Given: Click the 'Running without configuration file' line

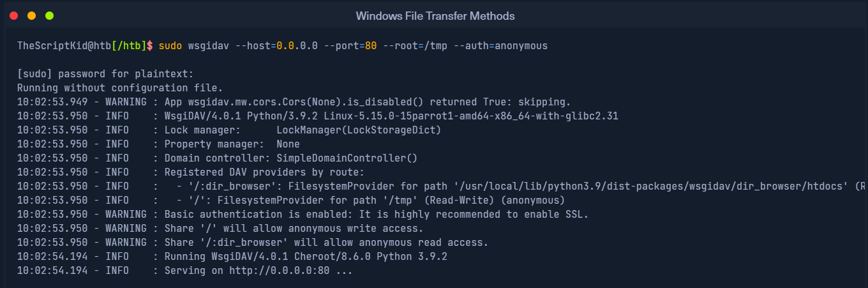Looking at the screenshot, I should 120,88.
